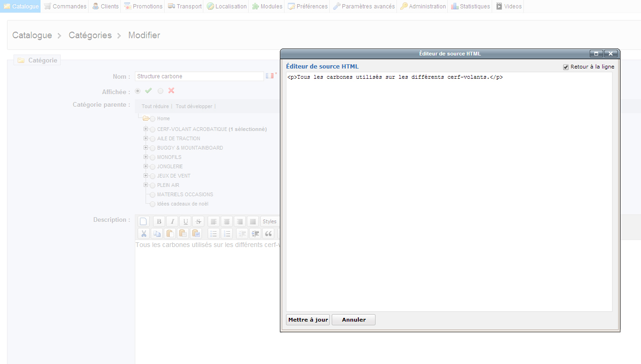641x364 pixels.
Task: Click the Tout développer link
Action: coord(194,106)
